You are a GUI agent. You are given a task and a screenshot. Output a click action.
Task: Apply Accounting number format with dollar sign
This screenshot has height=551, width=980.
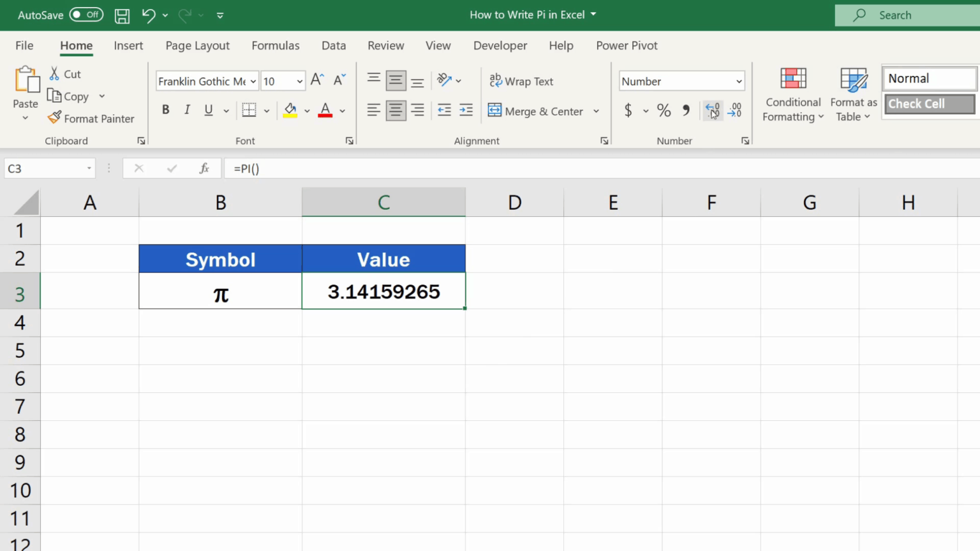[627, 110]
